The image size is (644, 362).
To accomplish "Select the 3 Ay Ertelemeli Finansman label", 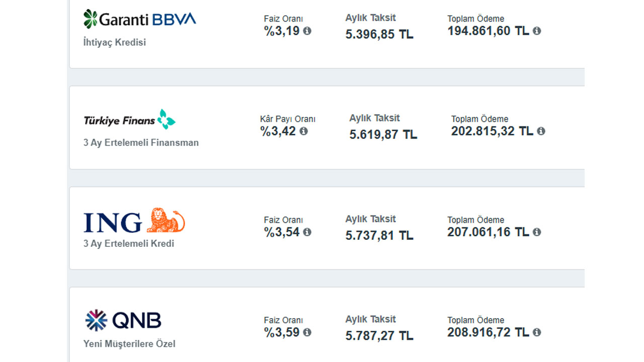I will click(x=141, y=143).
